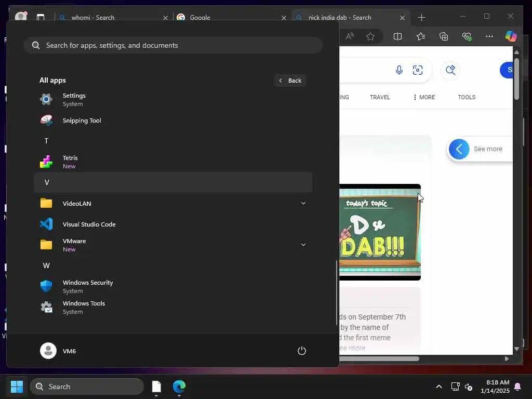Screen dimensions: 532x399
Task: Click the See more arrow button
Action: (459, 149)
